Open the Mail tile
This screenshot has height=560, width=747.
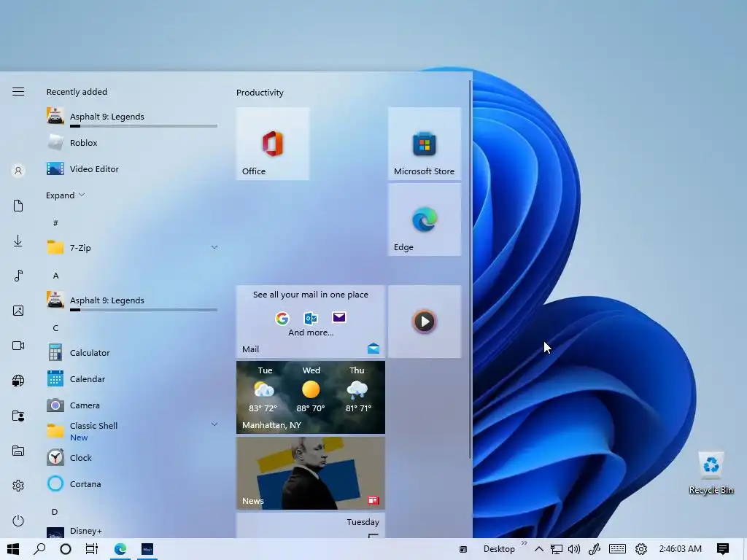[x=311, y=322]
